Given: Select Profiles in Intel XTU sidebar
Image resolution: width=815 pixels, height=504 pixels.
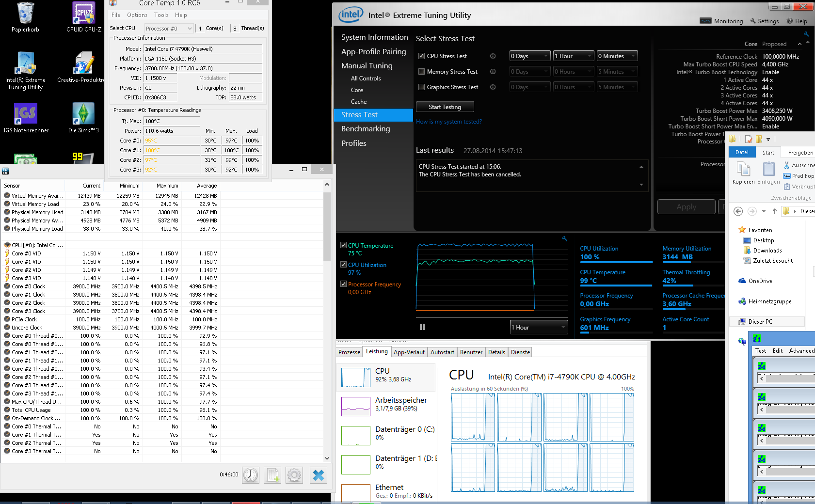Looking at the screenshot, I should click(354, 143).
